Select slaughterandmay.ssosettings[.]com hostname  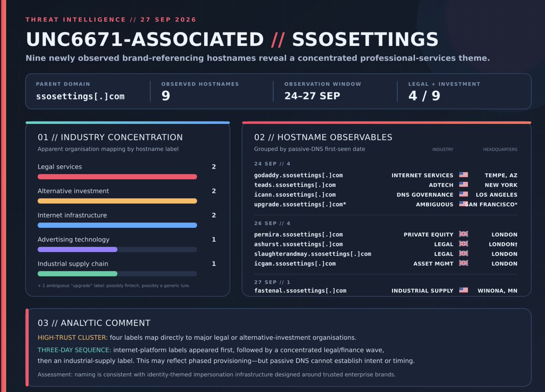pyautogui.click(x=312, y=254)
